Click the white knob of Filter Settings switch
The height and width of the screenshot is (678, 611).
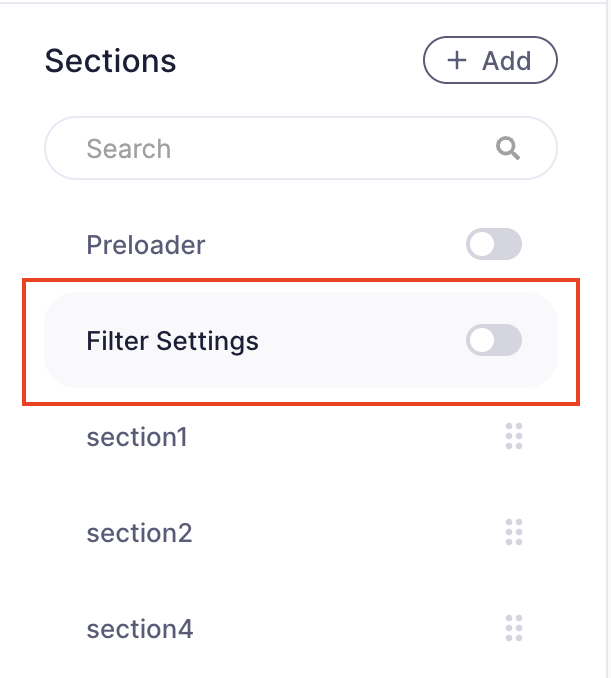[483, 341]
